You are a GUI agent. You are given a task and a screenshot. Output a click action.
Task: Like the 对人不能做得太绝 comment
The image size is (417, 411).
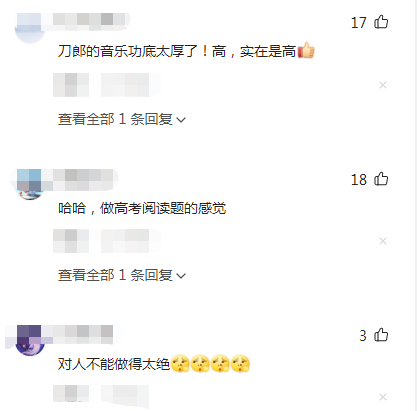pos(381,335)
